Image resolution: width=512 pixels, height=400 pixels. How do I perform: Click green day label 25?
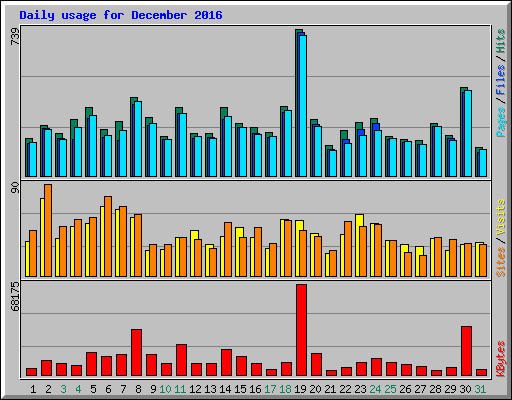(x=390, y=389)
